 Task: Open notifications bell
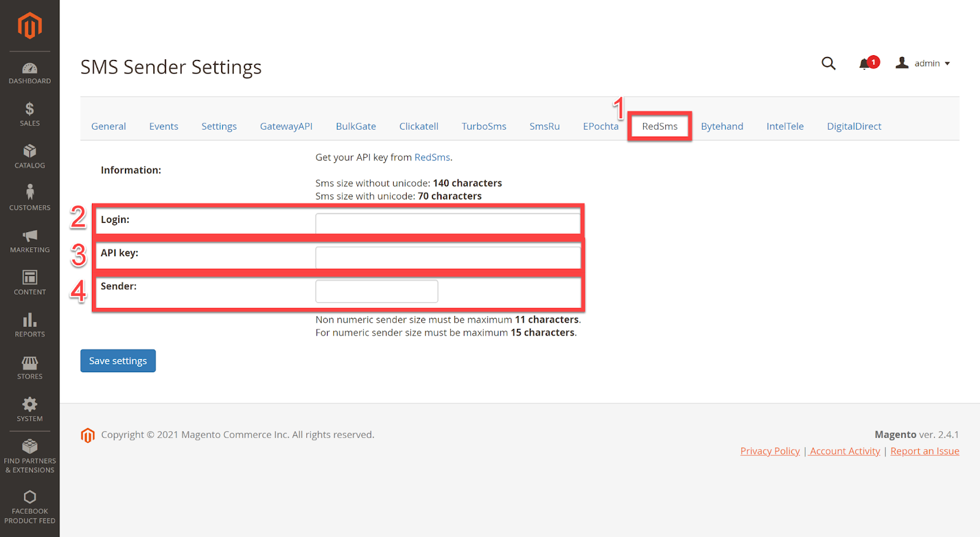(868, 63)
